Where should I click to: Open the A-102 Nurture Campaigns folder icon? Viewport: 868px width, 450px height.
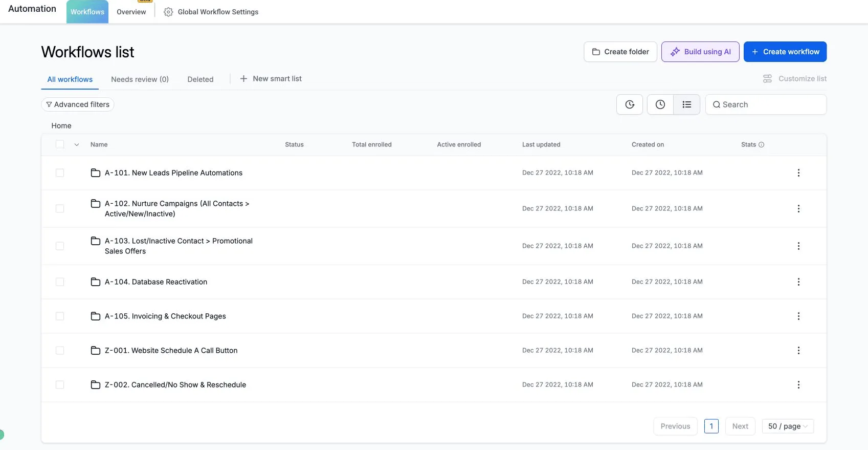(96, 204)
